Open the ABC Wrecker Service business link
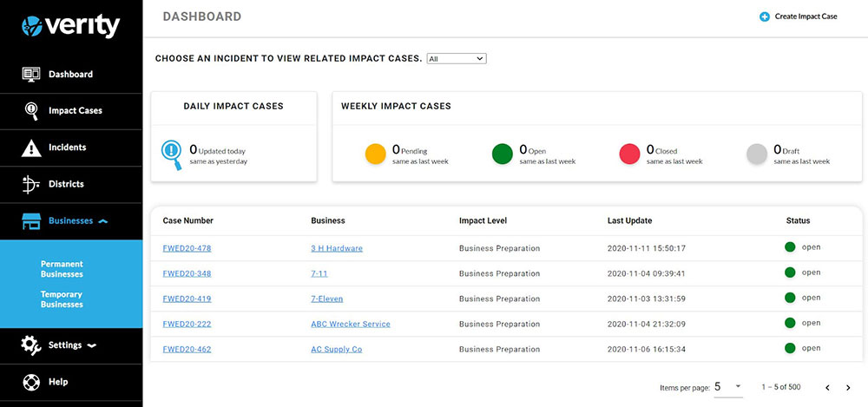Viewport: 868px width, 407px height. [351, 324]
